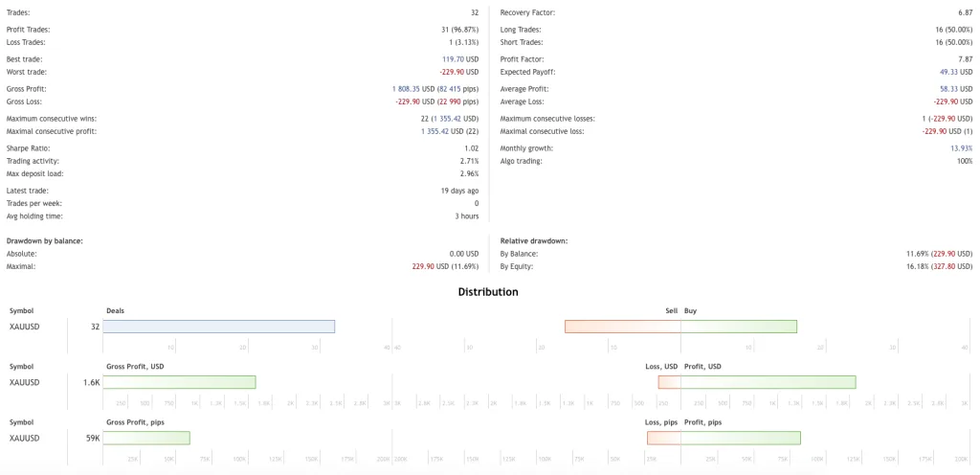Screen dimensions: 980x475
Task: Click the Distribution section heading
Action: tap(488, 292)
